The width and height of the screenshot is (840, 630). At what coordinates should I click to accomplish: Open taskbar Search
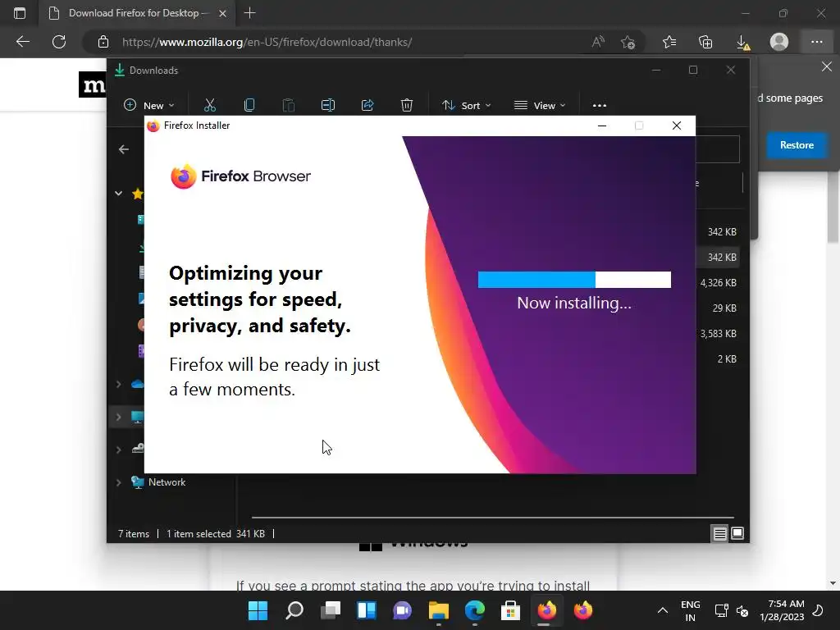[294, 610]
